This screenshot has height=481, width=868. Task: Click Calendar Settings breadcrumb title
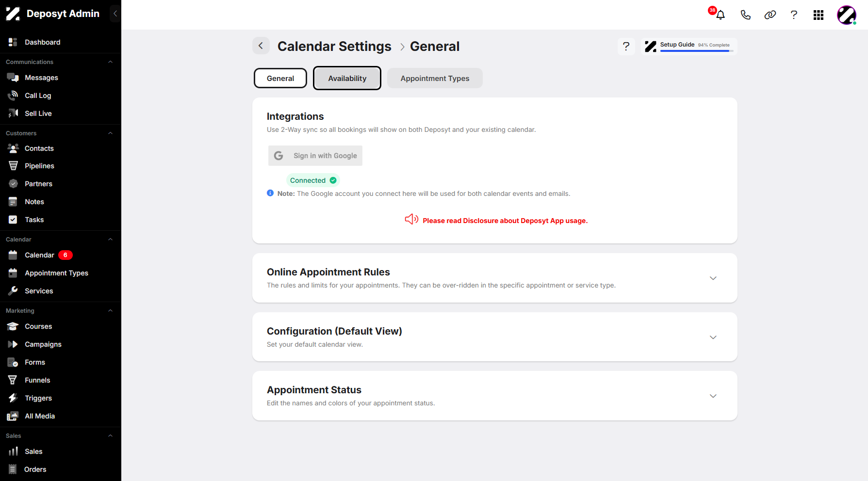click(x=334, y=46)
